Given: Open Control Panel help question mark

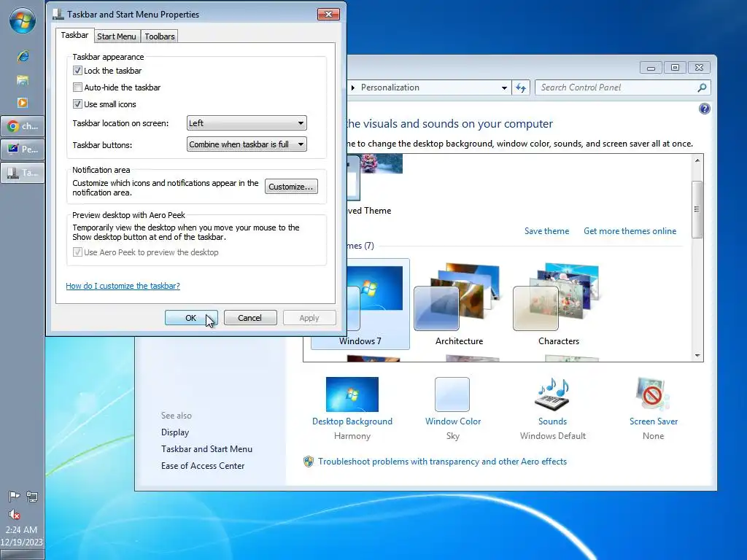Looking at the screenshot, I should pos(704,109).
